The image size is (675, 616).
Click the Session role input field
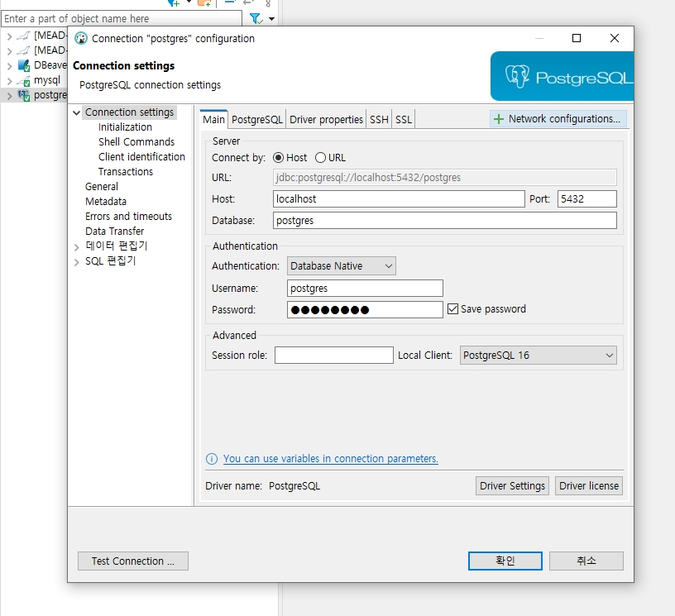(x=333, y=356)
